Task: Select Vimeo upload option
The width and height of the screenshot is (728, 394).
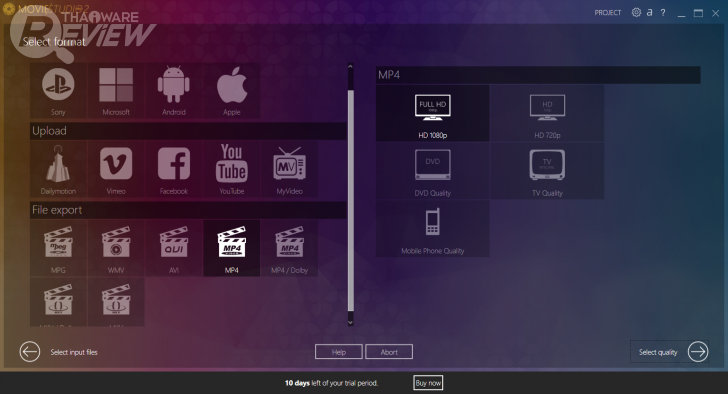Action: click(x=116, y=169)
